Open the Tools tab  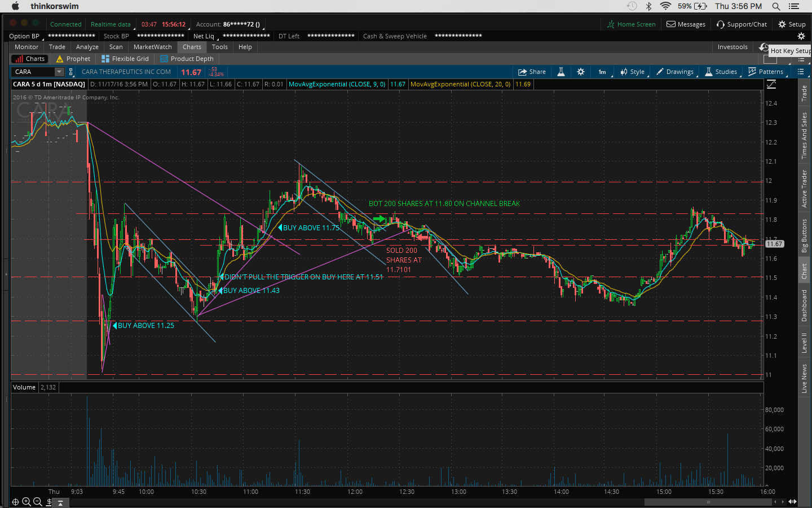click(x=220, y=47)
